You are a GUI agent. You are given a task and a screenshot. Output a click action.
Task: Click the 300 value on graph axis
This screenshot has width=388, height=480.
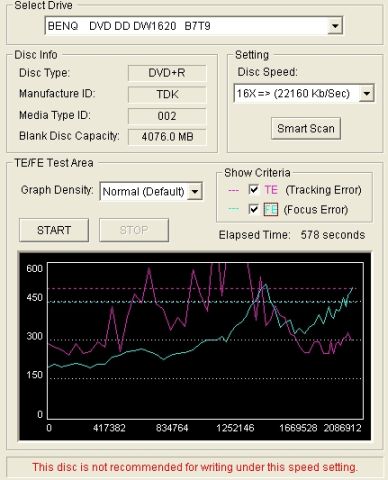tap(35, 336)
